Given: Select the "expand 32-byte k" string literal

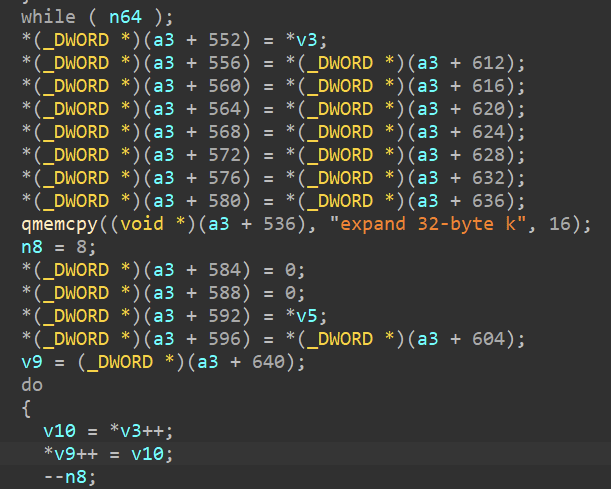Looking at the screenshot, I should [x=433, y=222].
